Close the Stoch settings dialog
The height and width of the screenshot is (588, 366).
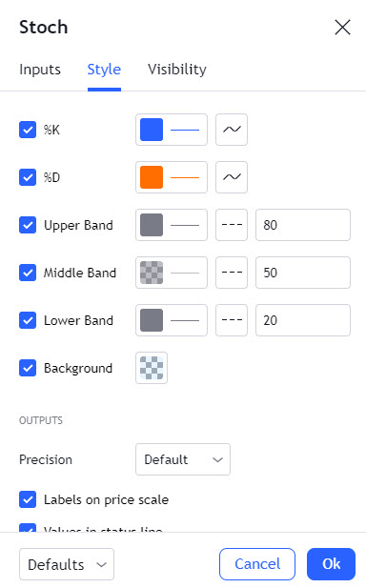click(342, 28)
